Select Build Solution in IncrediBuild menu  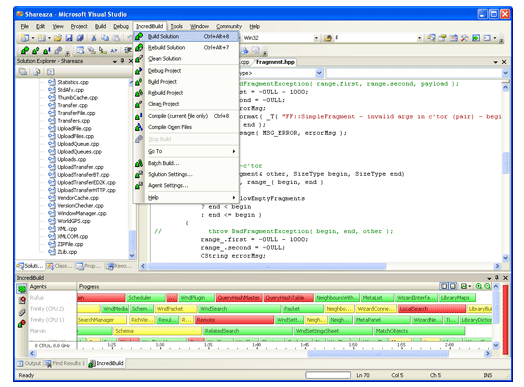pos(186,36)
